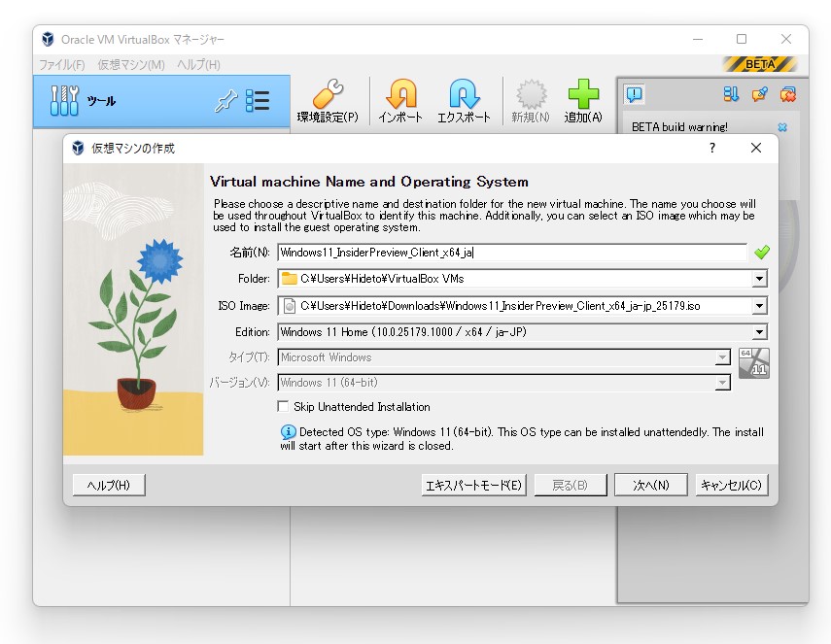Click the ISO Image path combo box
This screenshot has height=644, width=831.
coord(522,306)
